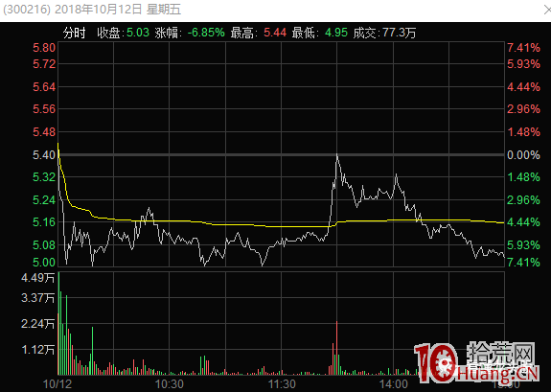
Task: Click the 11:30 time axis label
Action: [x=282, y=384]
